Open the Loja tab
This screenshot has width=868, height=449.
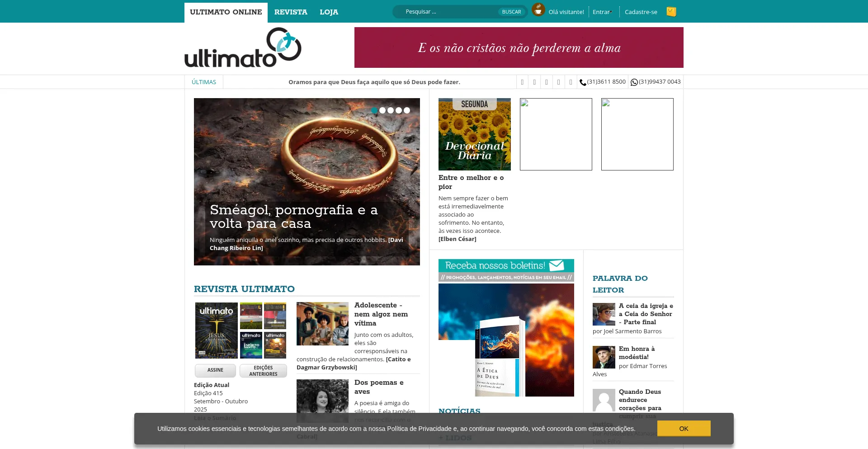click(x=329, y=12)
